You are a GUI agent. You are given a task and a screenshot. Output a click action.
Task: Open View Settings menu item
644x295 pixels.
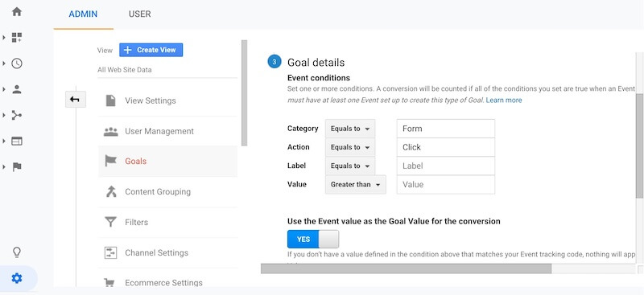click(x=167, y=100)
